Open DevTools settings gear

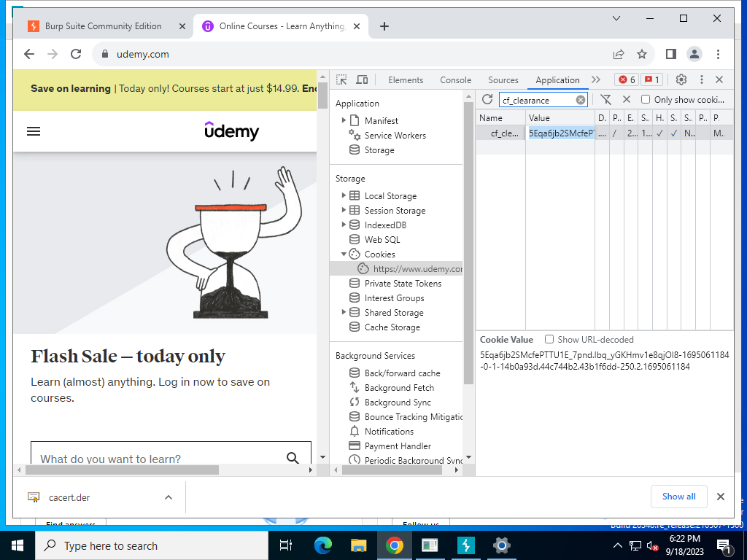tap(681, 79)
